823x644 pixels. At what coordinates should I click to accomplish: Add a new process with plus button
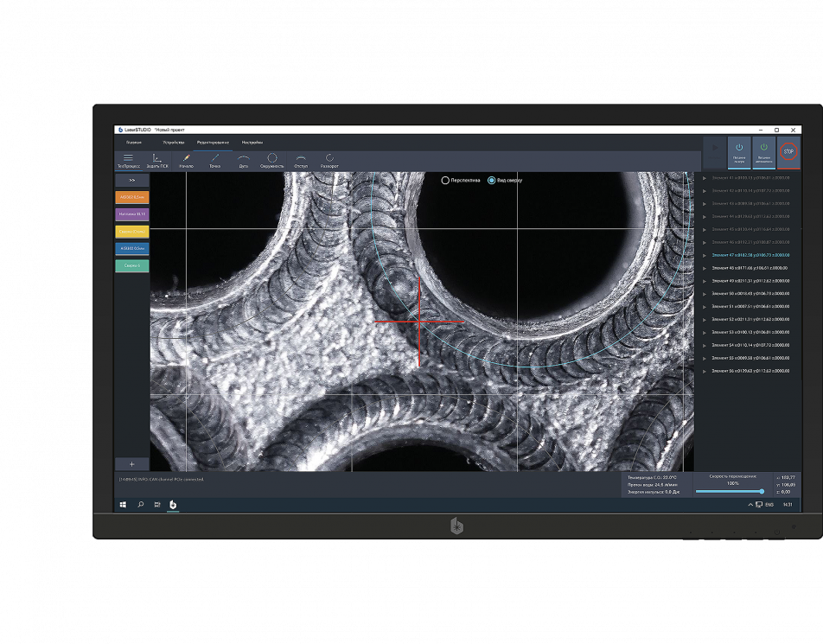pyautogui.click(x=131, y=464)
